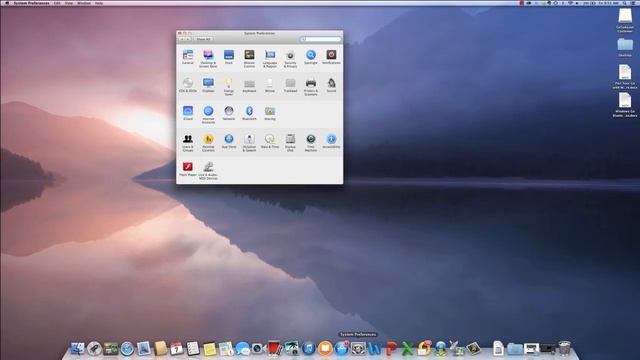Click System Preferences icon in the Dock

(358, 349)
